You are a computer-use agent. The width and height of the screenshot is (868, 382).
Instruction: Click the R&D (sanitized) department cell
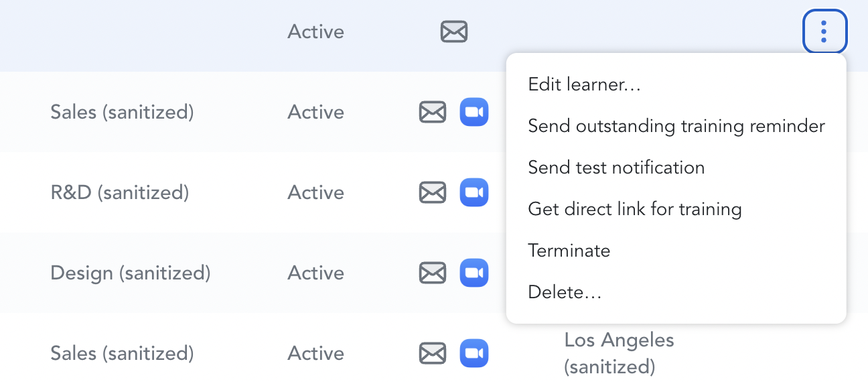click(120, 193)
